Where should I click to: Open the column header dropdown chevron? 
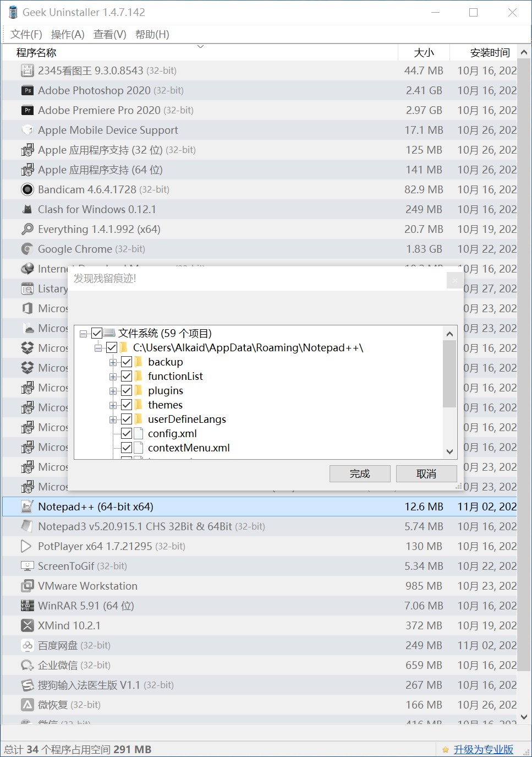point(200,47)
